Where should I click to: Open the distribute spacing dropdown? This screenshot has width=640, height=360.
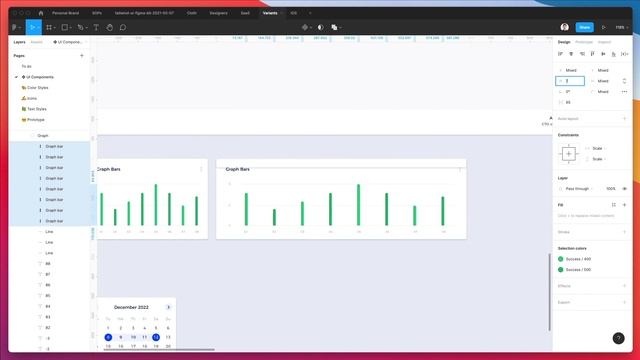coord(624,54)
